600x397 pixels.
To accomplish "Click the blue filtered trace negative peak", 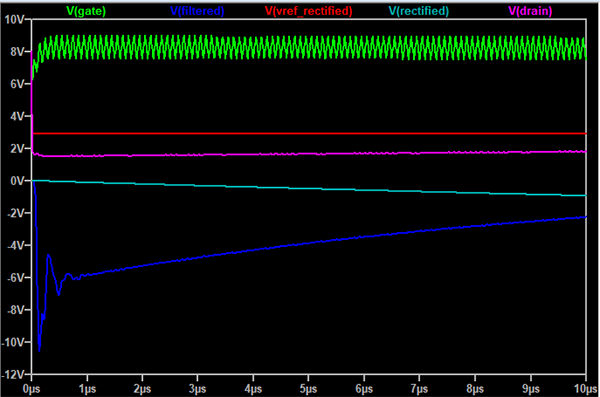I will tap(39, 348).
